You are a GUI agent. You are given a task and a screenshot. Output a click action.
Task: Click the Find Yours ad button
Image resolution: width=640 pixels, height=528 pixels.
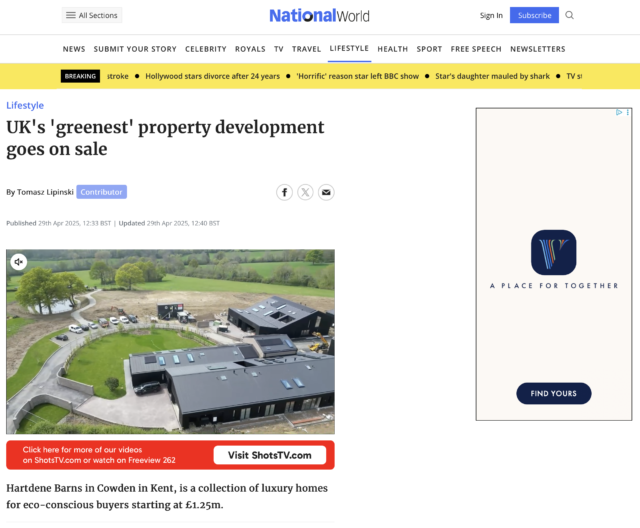553,393
